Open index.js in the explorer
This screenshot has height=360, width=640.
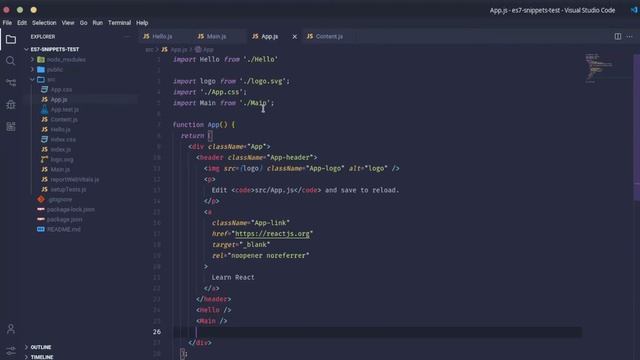[60, 149]
